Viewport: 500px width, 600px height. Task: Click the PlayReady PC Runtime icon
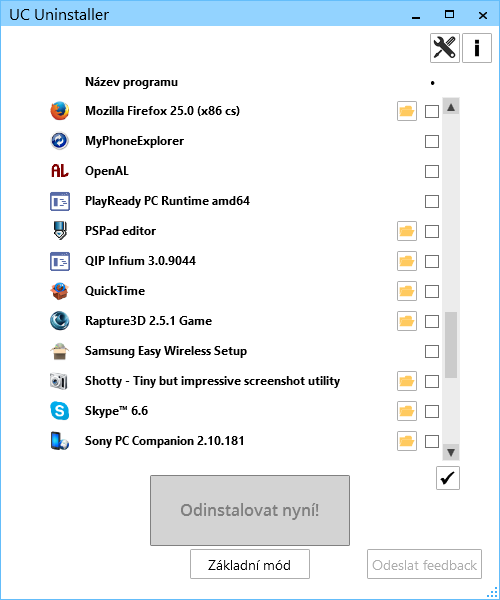click(x=60, y=201)
